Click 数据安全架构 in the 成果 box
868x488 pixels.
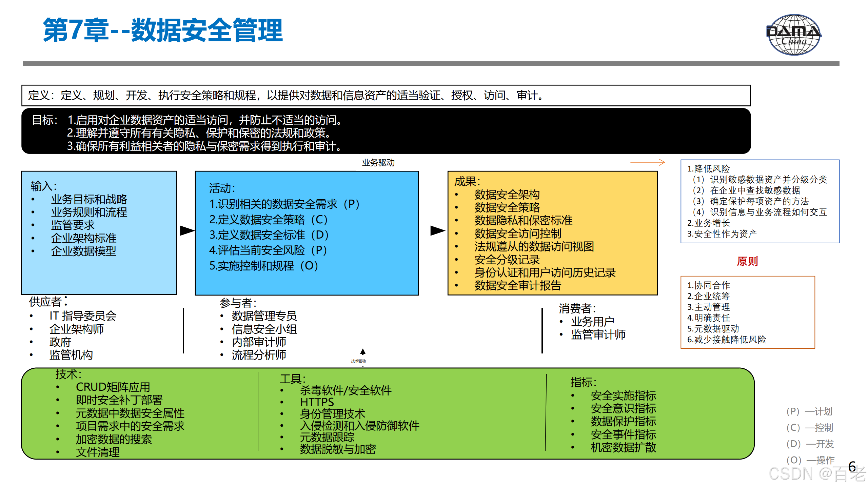(507, 195)
